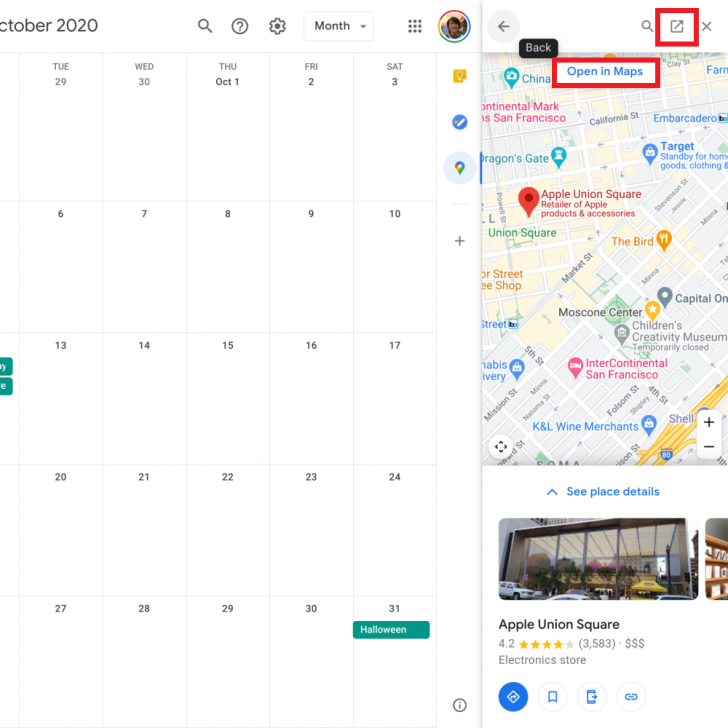Click the Target store marker on map
This screenshot has height=728, width=728.
(650, 153)
